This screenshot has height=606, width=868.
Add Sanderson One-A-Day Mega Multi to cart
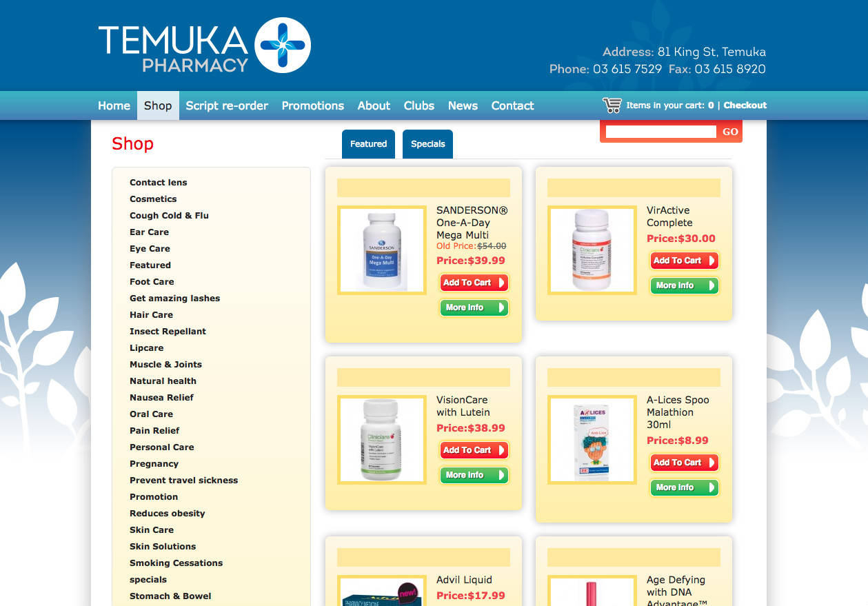(474, 283)
